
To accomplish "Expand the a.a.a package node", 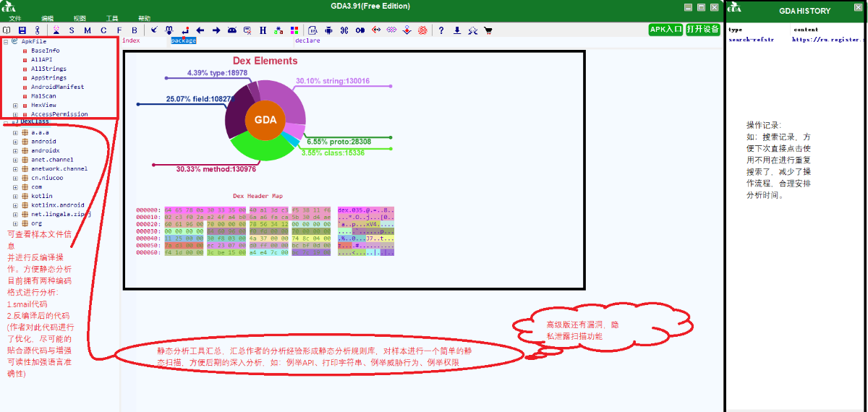I will pos(15,132).
